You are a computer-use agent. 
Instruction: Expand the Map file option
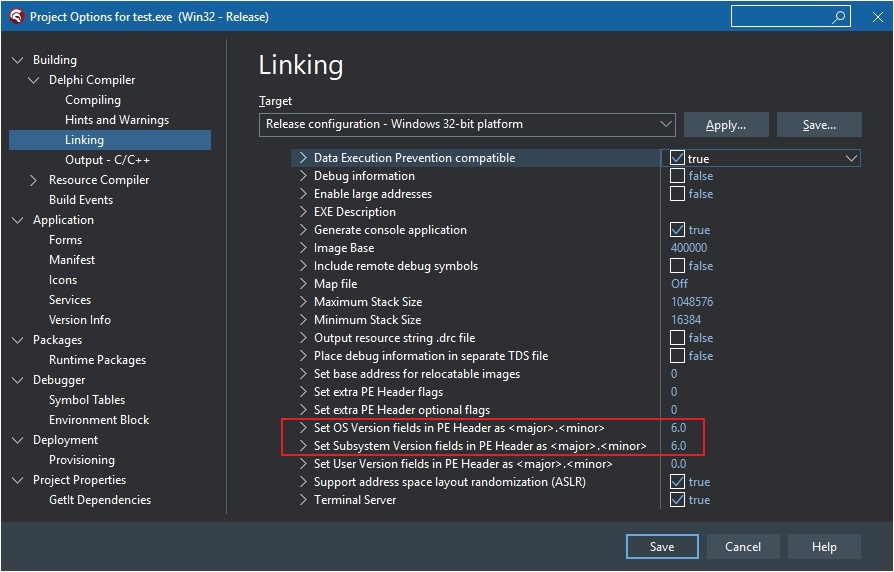pos(303,283)
